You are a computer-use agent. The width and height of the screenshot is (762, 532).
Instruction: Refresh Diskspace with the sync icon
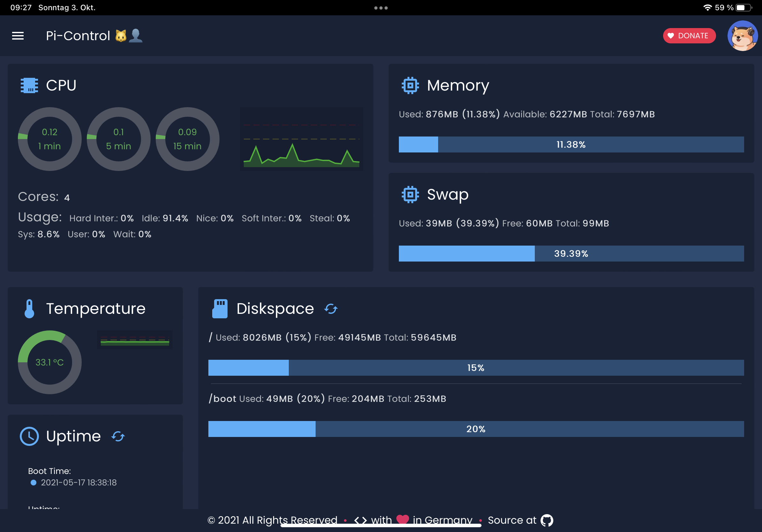[331, 309]
